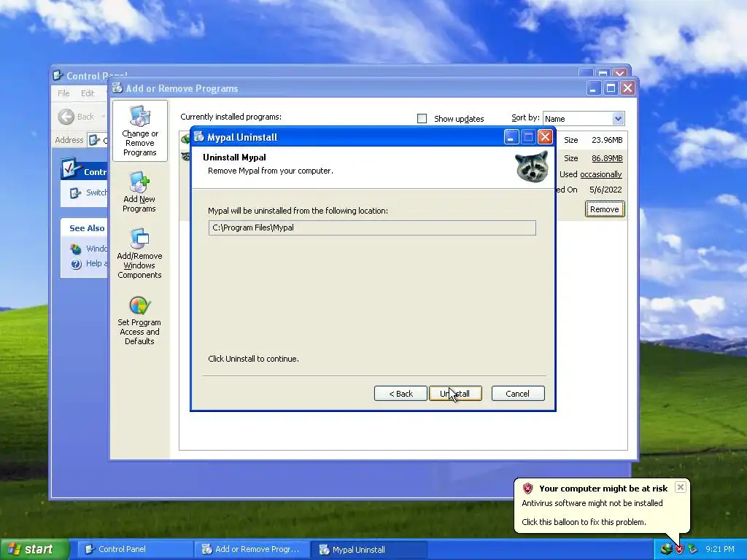Cancel the Mypal uninstall wizard
This screenshot has height=560, width=747.
pos(518,393)
